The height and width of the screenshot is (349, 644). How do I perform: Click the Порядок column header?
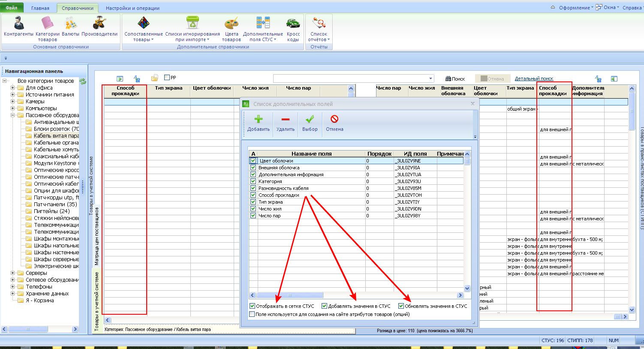click(x=379, y=153)
